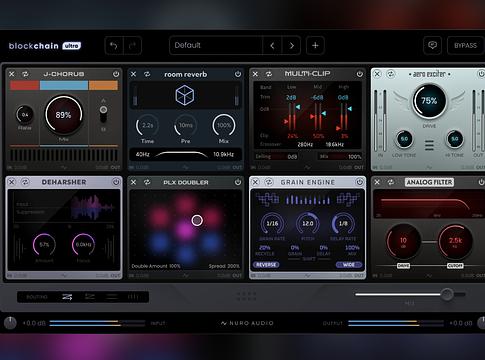Open the feedback speech bubble icon

point(432,45)
